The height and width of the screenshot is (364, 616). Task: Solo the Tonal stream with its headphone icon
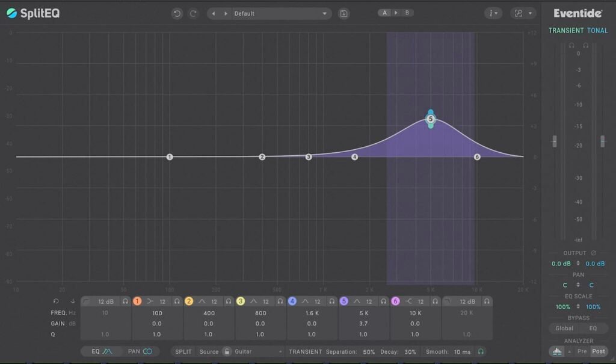coord(585,46)
